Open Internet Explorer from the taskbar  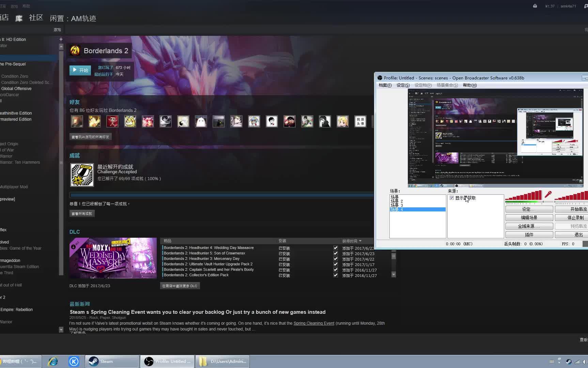(x=53, y=362)
